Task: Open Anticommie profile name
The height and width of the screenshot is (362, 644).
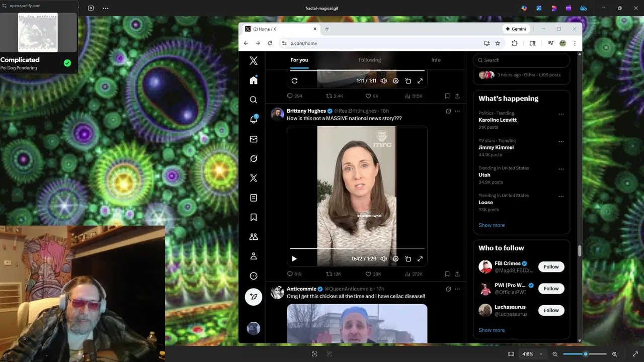Action: pyautogui.click(x=301, y=289)
